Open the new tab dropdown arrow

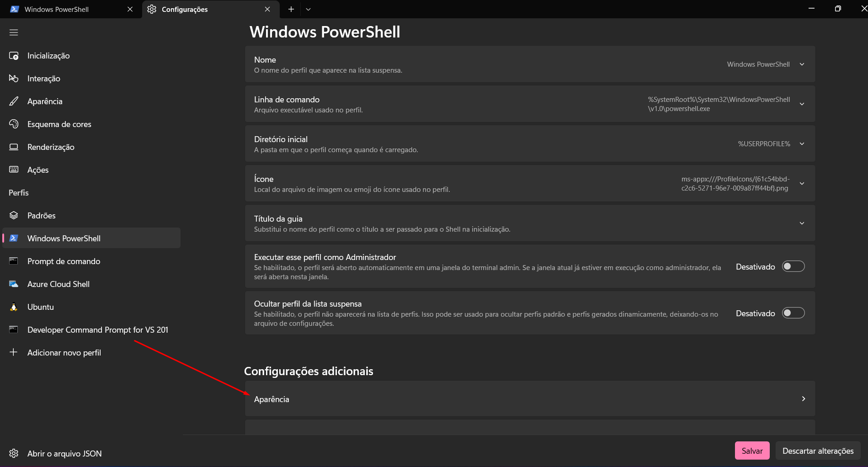pos(309,9)
